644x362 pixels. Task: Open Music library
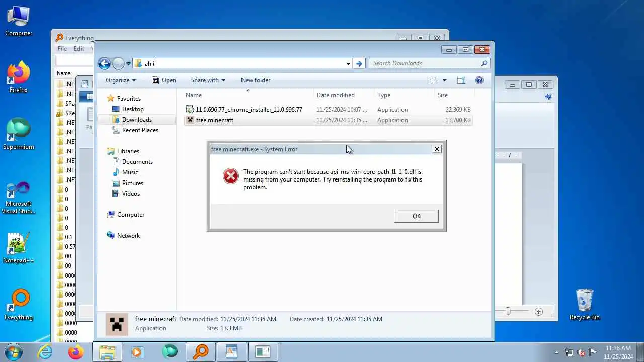(x=130, y=172)
